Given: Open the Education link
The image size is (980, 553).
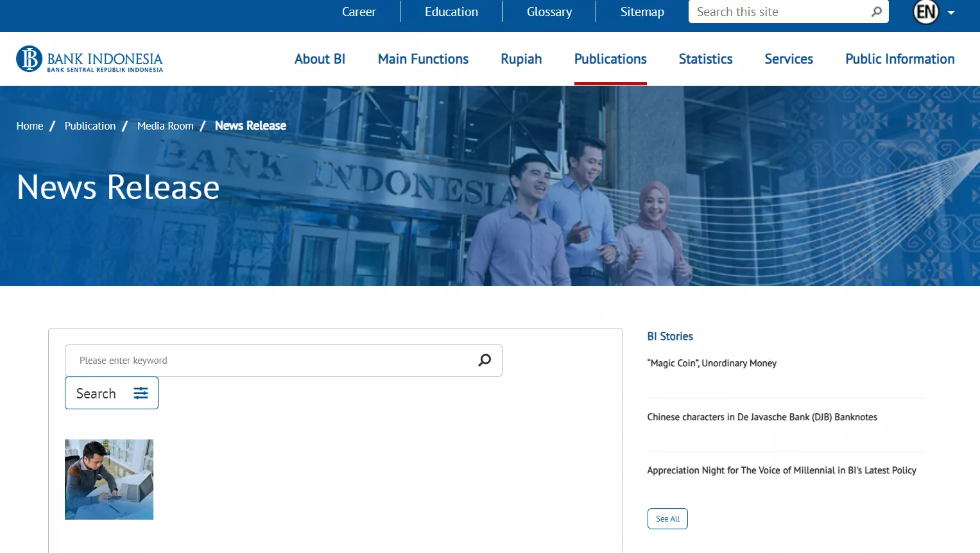Looking at the screenshot, I should [451, 12].
